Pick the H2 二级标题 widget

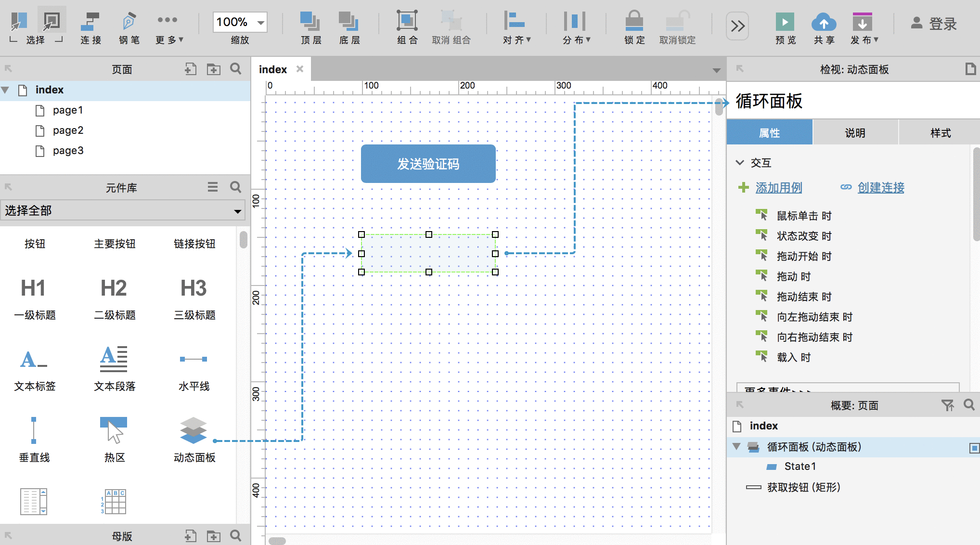tap(114, 298)
